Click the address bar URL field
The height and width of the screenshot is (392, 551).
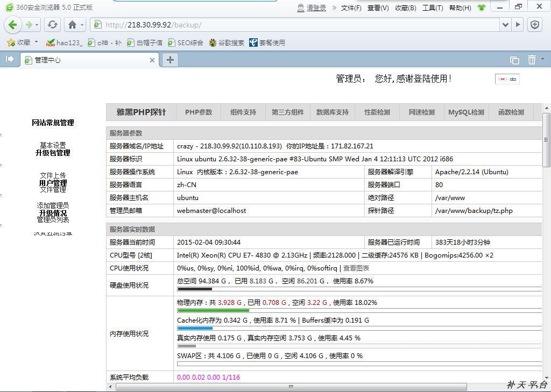(x=295, y=25)
